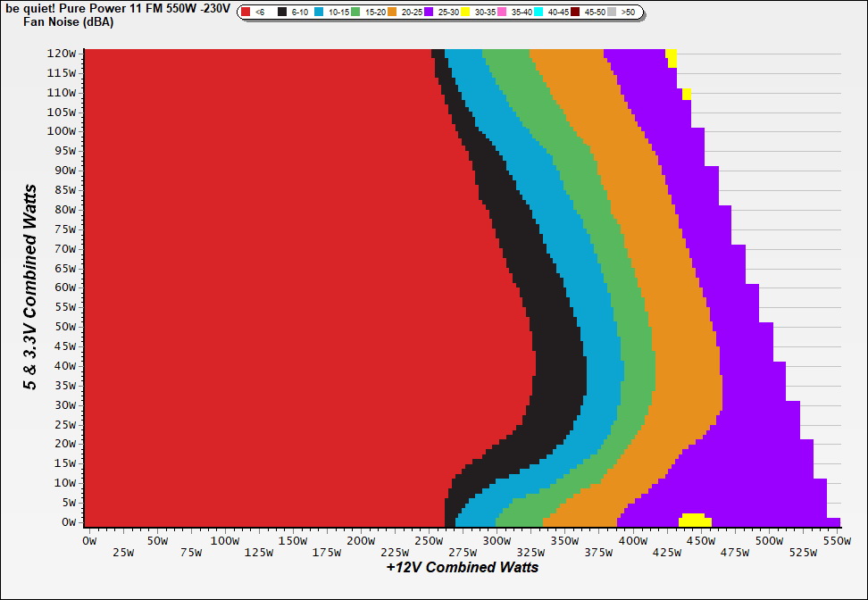868x600 pixels.
Task: Click the '+12V Combined Watts' axis title
Action: point(462,567)
